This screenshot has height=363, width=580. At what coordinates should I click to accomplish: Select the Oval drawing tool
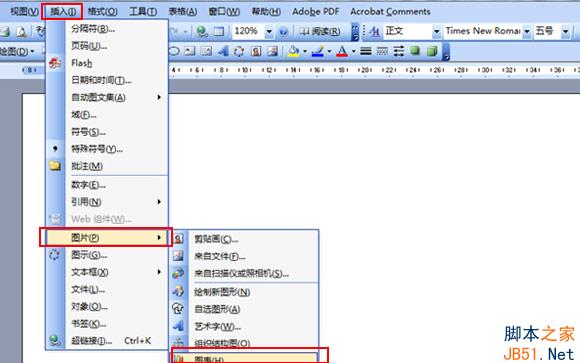coord(174,51)
